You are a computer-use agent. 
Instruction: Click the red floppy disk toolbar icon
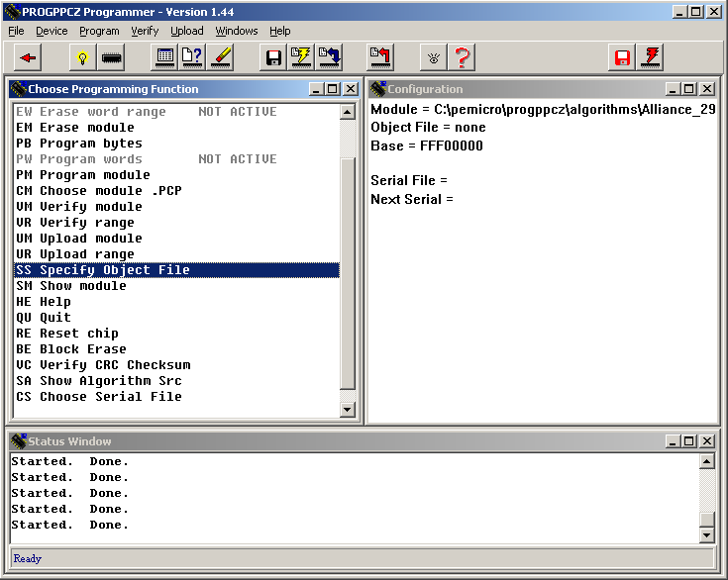(622, 57)
